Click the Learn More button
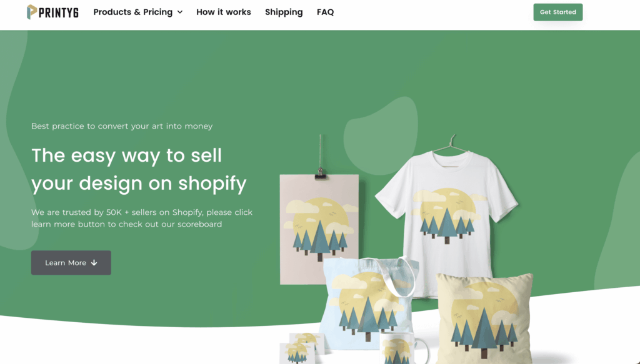This screenshot has height=364, width=640. pyautogui.click(x=71, y=262)
